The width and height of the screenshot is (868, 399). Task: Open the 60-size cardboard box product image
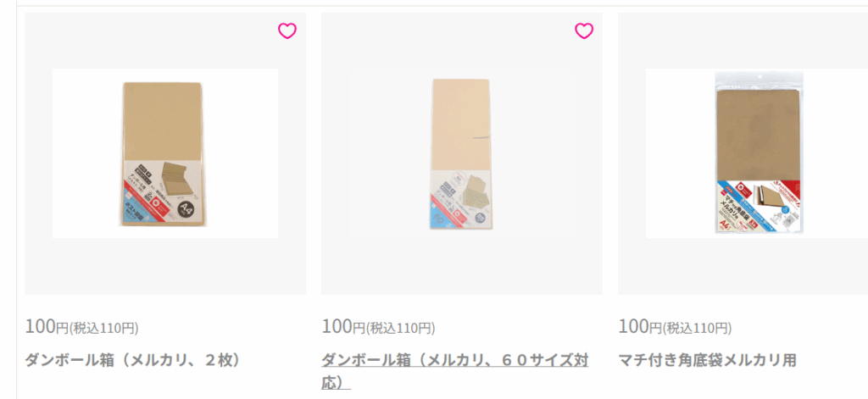[462, 153]
